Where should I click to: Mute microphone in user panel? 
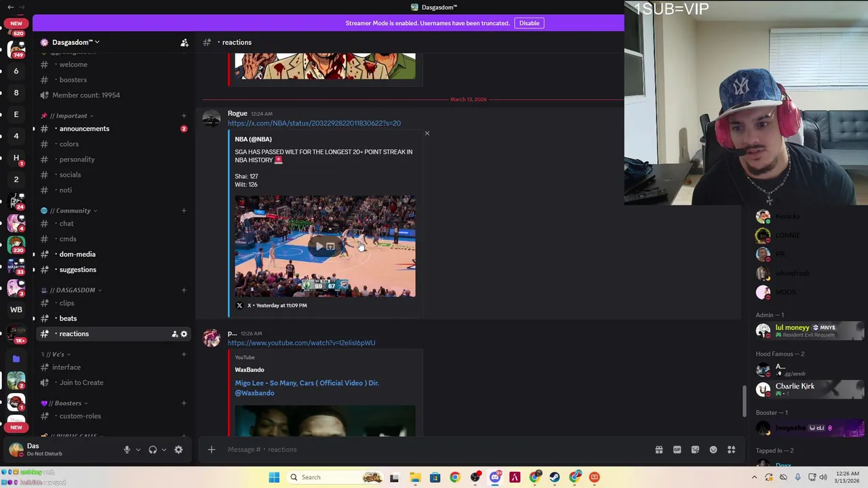(x=127, y=449)
